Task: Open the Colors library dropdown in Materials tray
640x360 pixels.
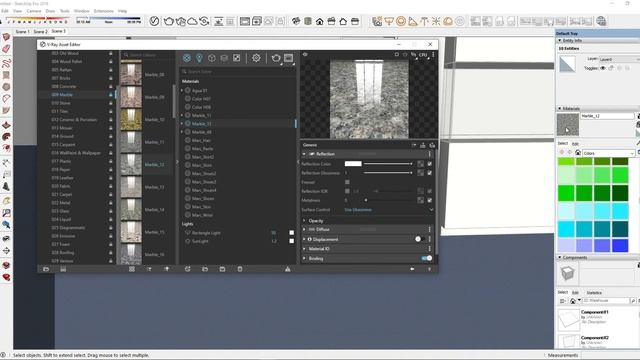Action: (608, 153)
